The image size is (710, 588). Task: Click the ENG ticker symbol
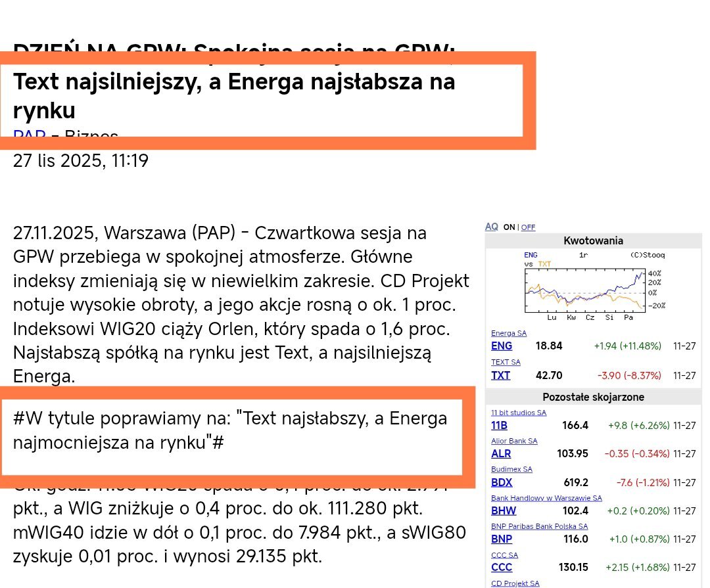point(501,346)
